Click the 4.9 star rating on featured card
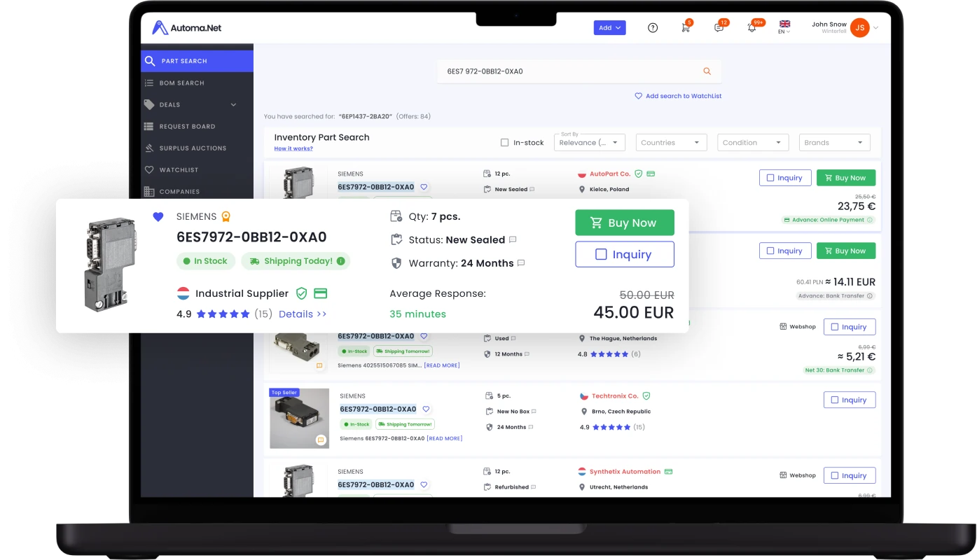Image resolution: width=977 pixels, height=560 pixels. click(224, 314)
